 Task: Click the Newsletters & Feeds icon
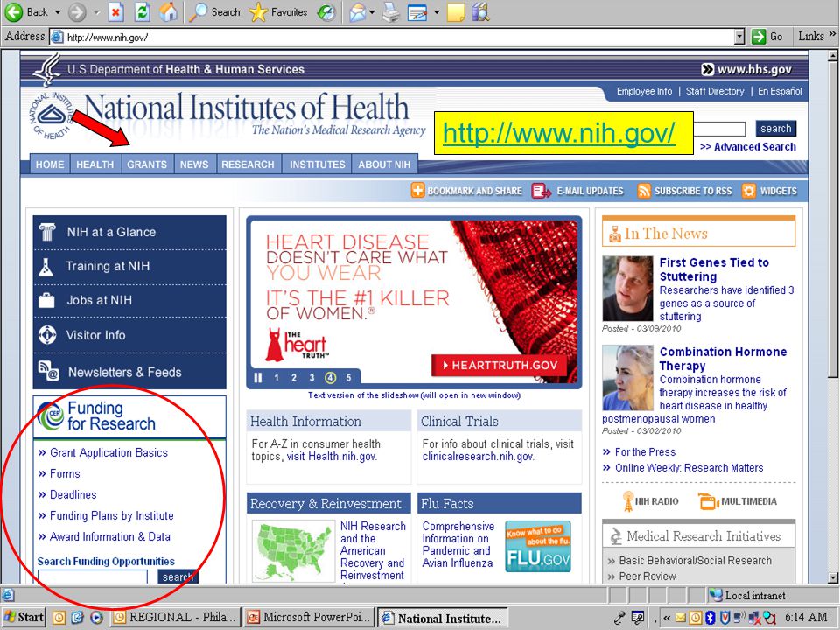point(48,370)
